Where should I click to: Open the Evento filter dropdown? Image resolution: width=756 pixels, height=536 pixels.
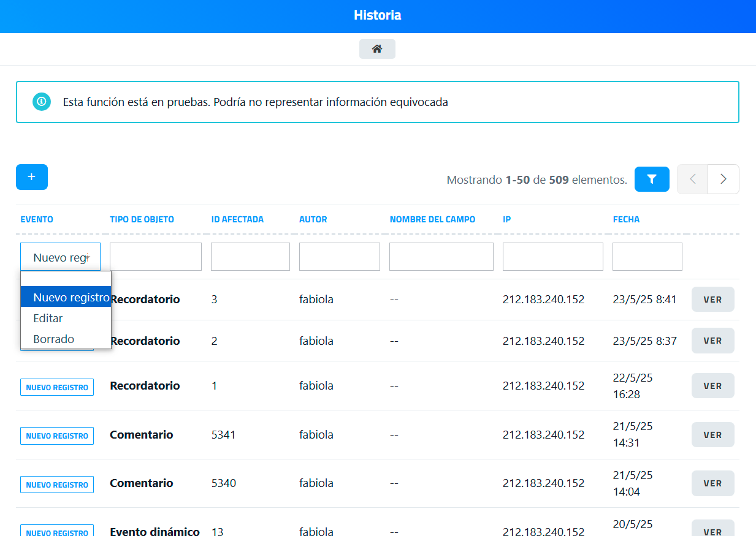coord(60,257)
